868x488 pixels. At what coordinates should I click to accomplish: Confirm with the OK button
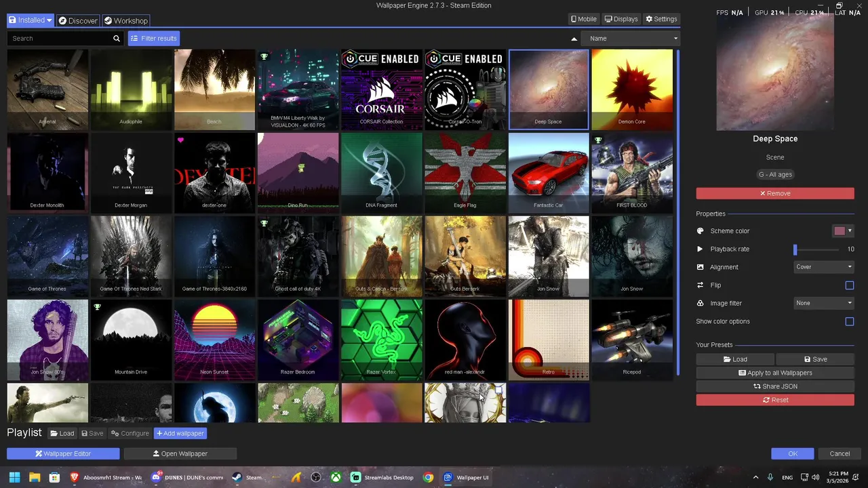[792, 453]
